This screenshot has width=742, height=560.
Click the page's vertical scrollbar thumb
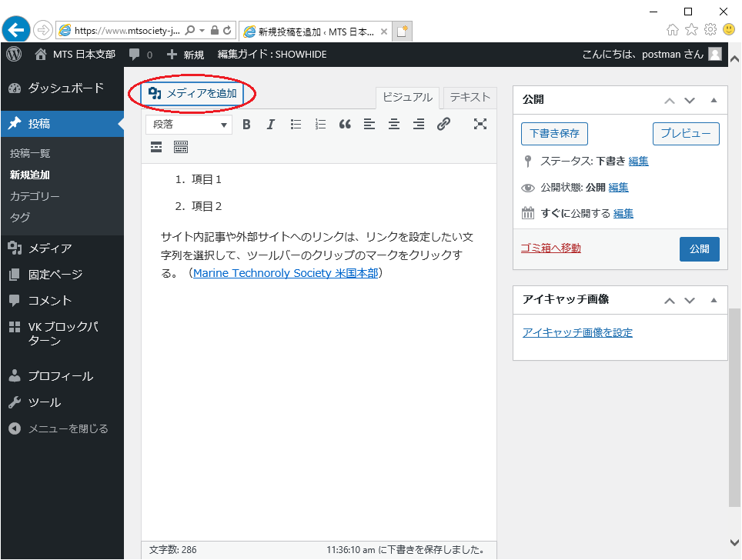coord(734,408)
